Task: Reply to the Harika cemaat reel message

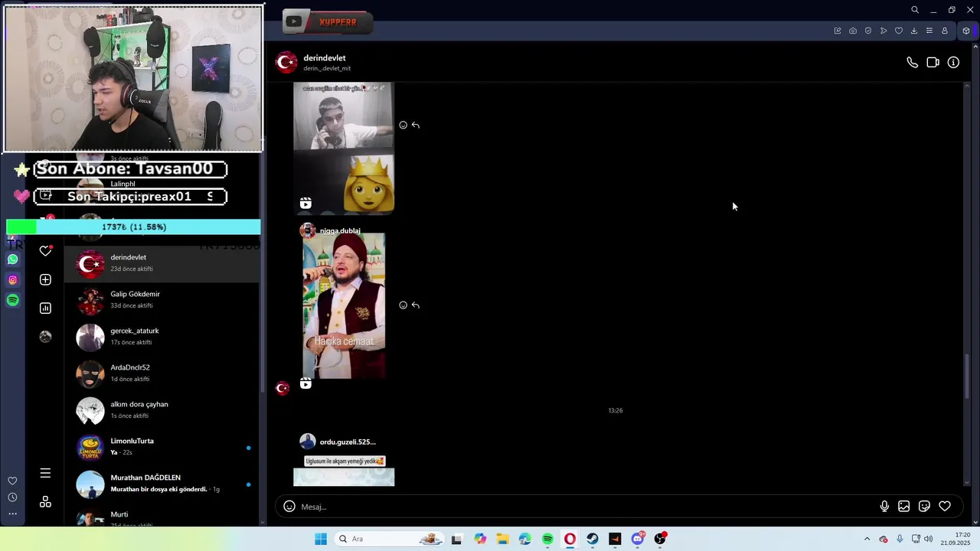Action: pos(416,305)
